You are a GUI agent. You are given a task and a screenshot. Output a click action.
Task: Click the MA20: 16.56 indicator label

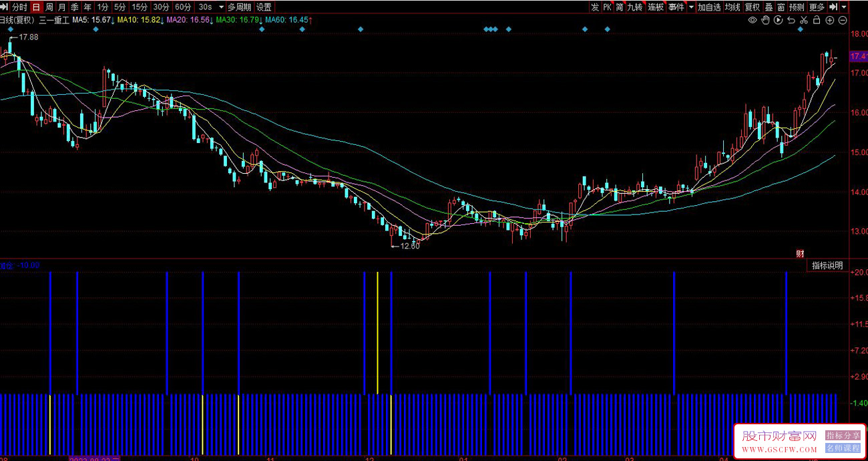tap(190, 20)
